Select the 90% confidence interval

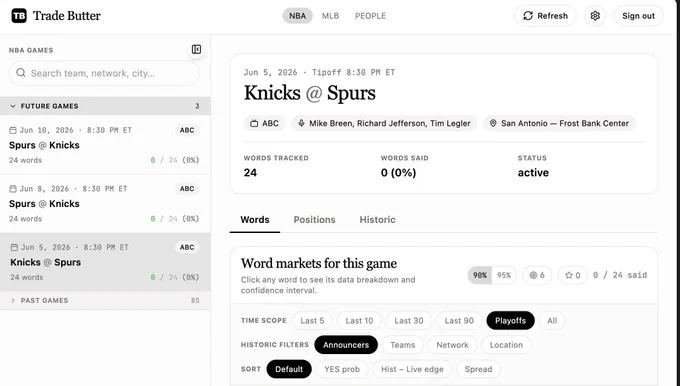(480, 275)
